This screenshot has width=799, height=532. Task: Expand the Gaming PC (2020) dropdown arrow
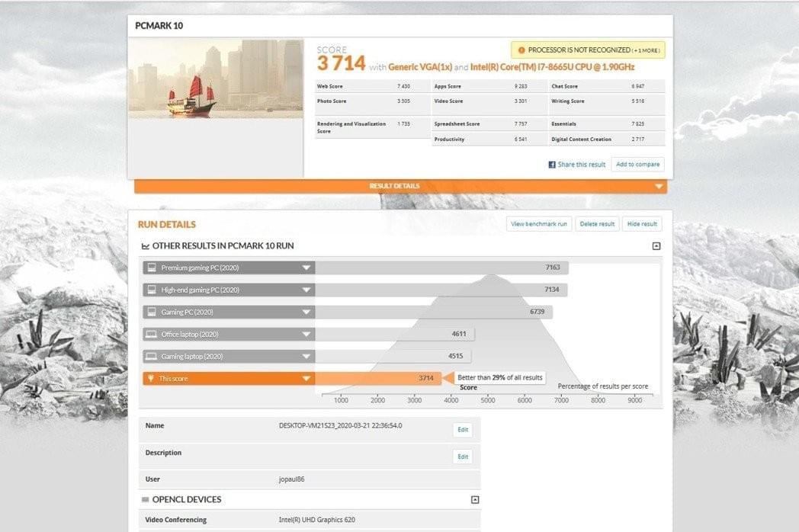point(306,312)
